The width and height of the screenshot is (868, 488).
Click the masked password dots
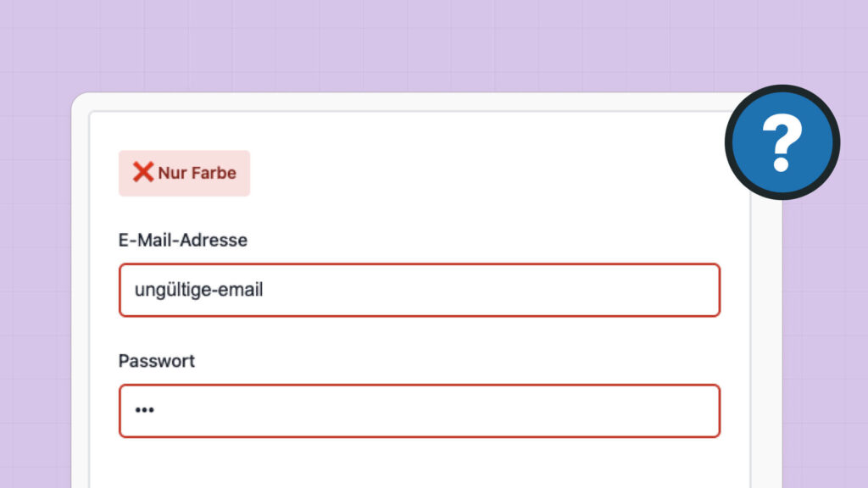pos(144,411)
